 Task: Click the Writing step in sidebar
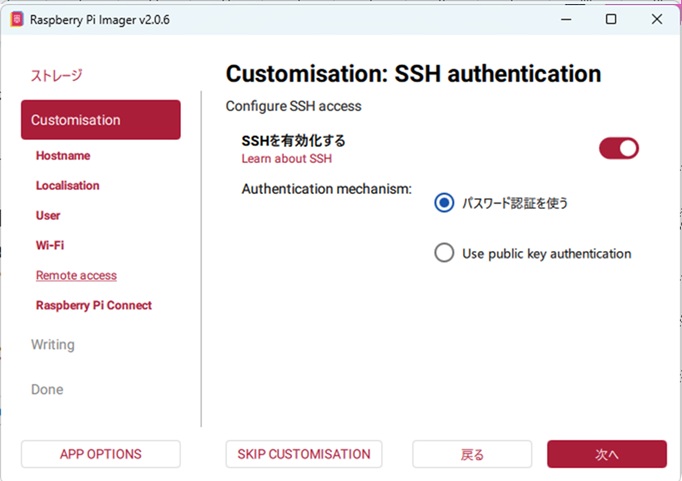53,345
